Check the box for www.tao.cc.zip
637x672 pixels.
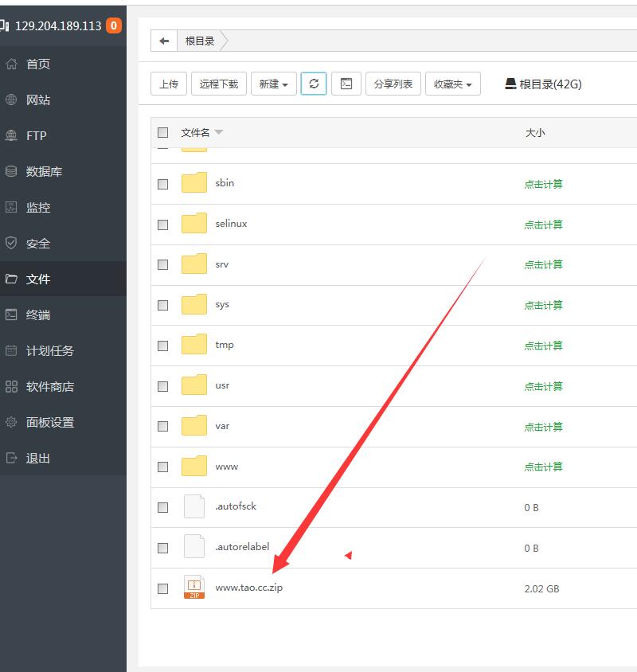(x=163, y=588)
